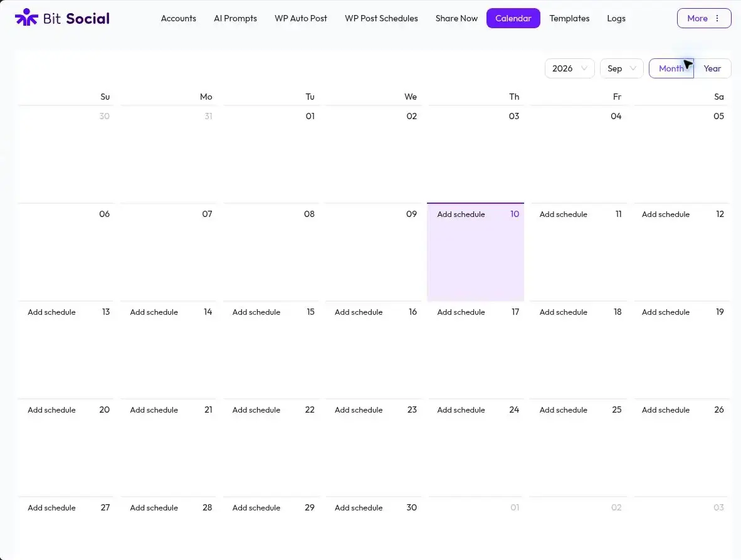Click the highlighted date number 10
Image resolution: width=741 pixels, height=560 pixels.
click(x=515, y=214)
